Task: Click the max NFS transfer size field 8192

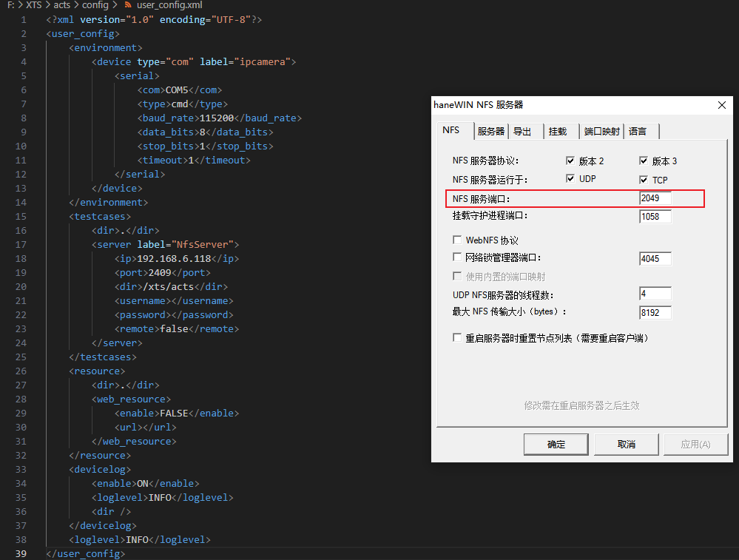Action: pos(655,312)
